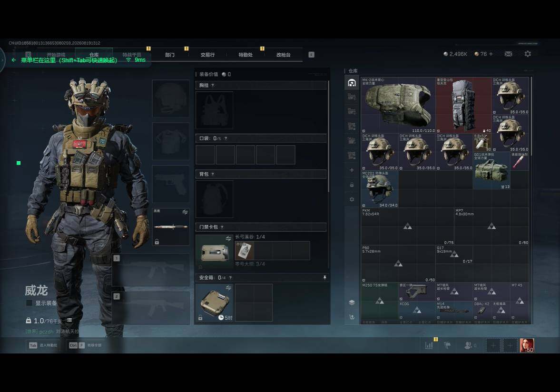Screen dimensions: 560x392
Task: Open the 改枪台 tab
Action: [283, 55]
